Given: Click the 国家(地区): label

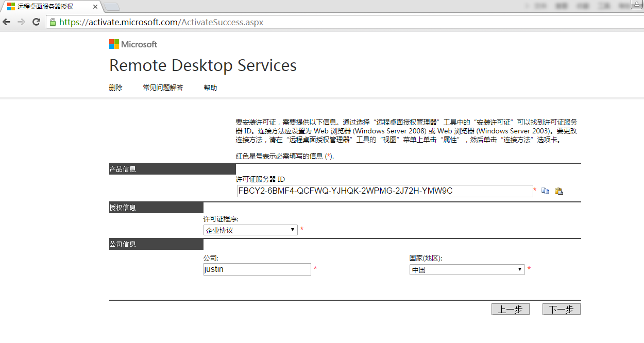Looking at the screenshot, I should 426,259.
